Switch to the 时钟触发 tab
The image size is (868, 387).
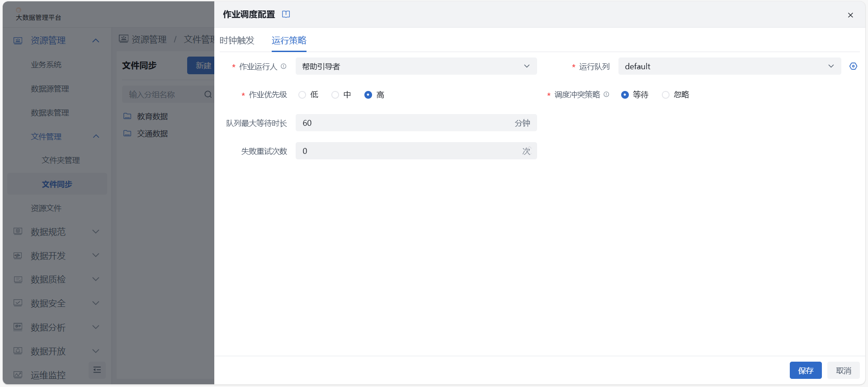point(237,40)
